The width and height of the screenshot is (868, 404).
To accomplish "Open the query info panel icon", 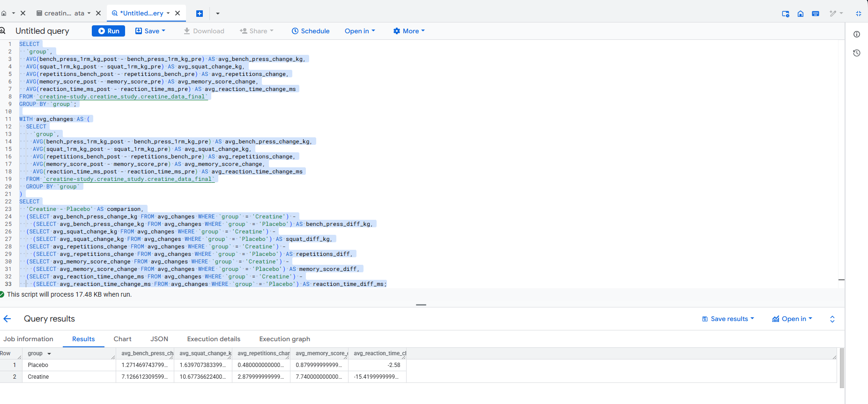I will (x=856, y=34).
